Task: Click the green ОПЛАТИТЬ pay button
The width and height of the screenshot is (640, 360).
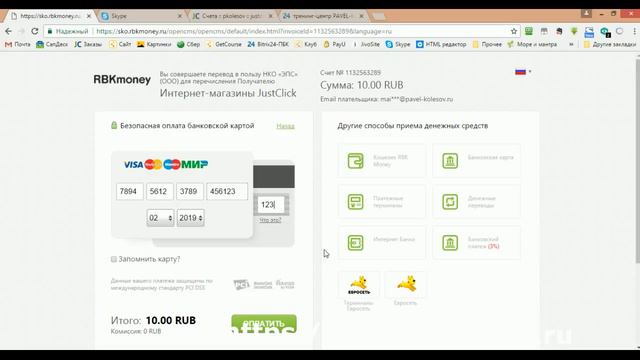Action: tap(264, 323)
